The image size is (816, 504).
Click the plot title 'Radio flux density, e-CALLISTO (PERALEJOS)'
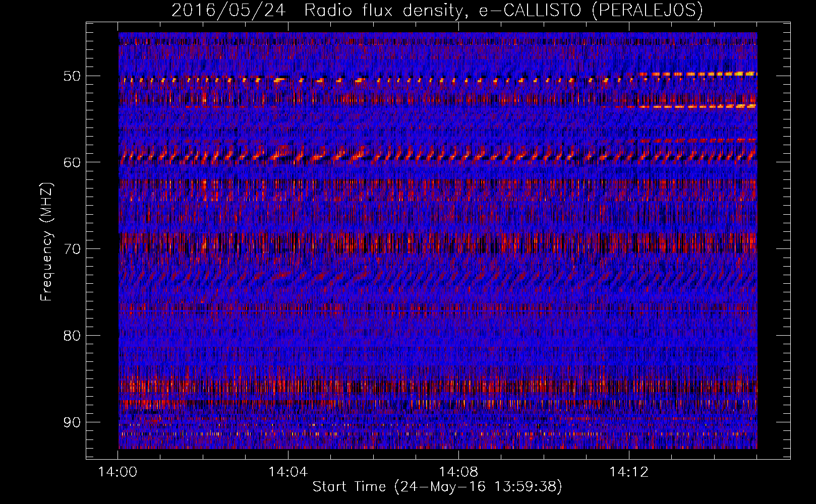[503, 10]
